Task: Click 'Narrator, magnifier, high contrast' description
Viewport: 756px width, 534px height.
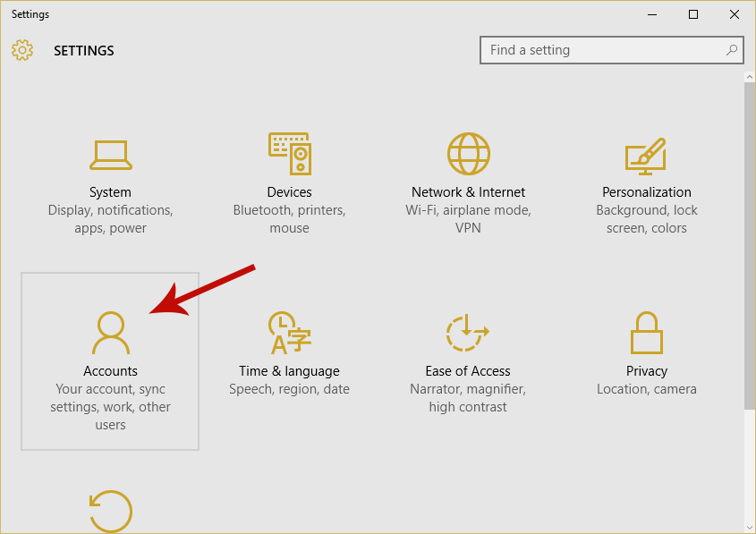Action: click(468, 398)
